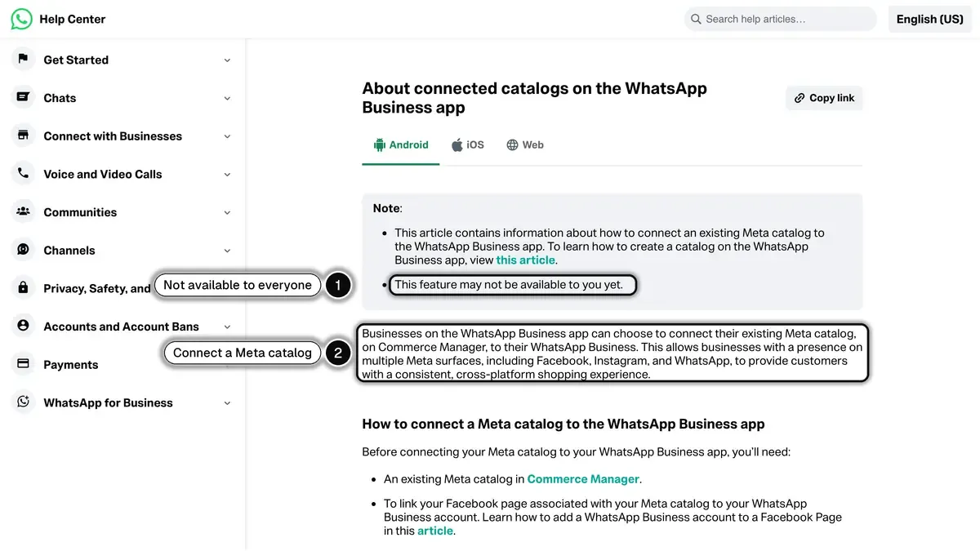Click the Payments card icon
This screenshot has height=551, width=980.
click(x=23, y=364)
